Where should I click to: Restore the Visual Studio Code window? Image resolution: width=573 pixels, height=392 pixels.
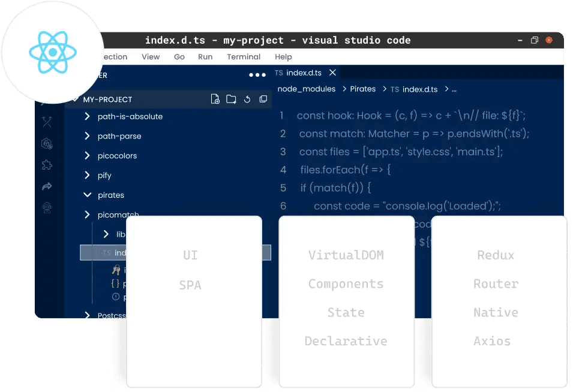coord(534,40)
